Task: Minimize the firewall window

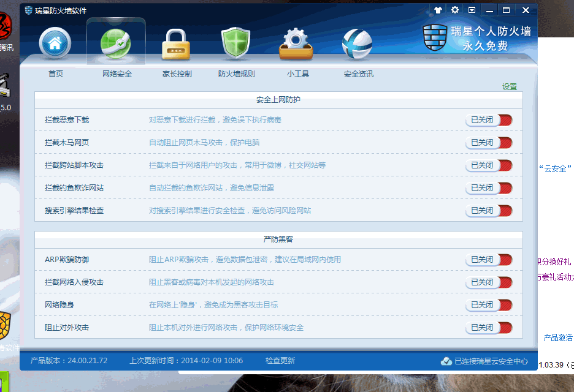Action: [x=489, y=10]
